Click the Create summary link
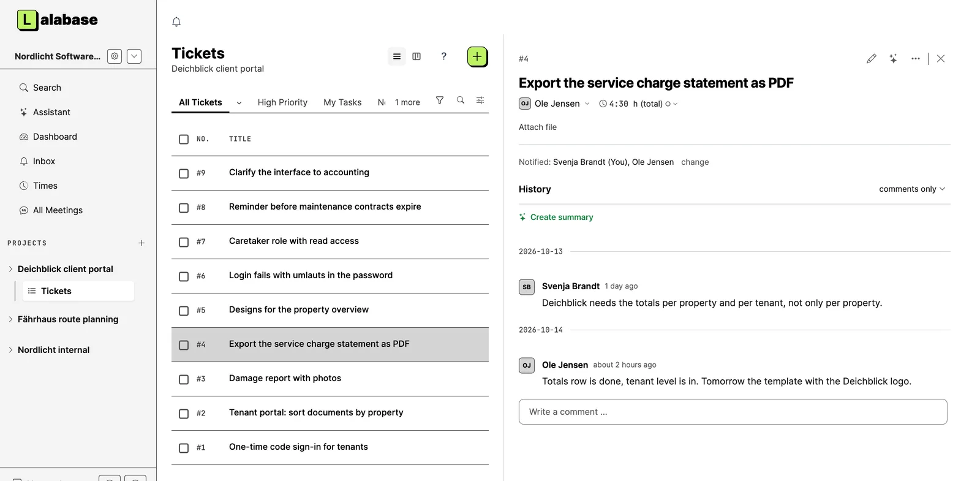Screen dimensions: 980x481 coord(556,217)
